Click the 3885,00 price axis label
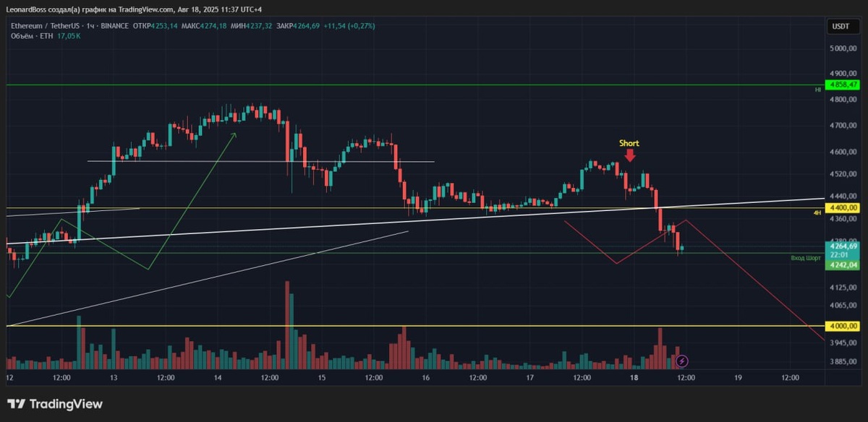The height and width of the screenshot is (422, 868). 844,361
